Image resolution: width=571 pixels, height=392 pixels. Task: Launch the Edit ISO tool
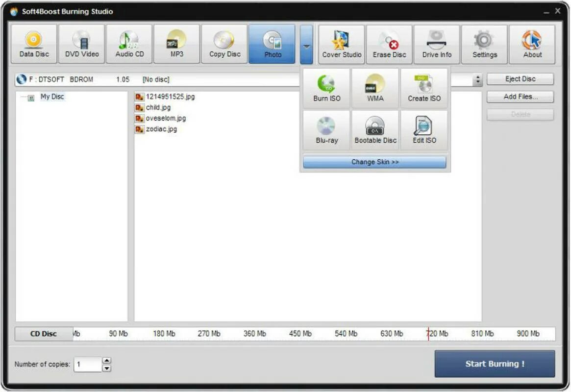pos(424,130)
